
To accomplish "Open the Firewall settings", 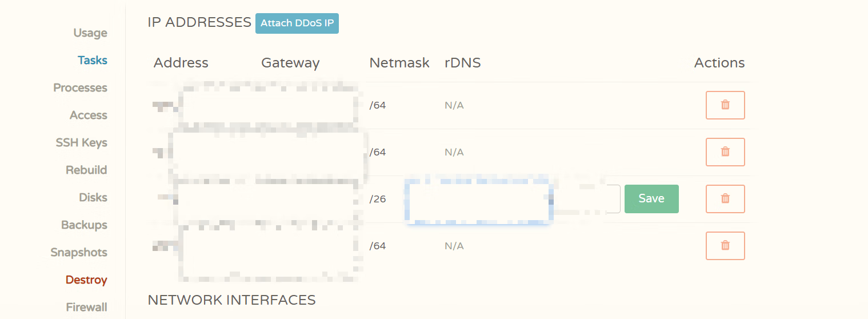I will tap(87, 308).
